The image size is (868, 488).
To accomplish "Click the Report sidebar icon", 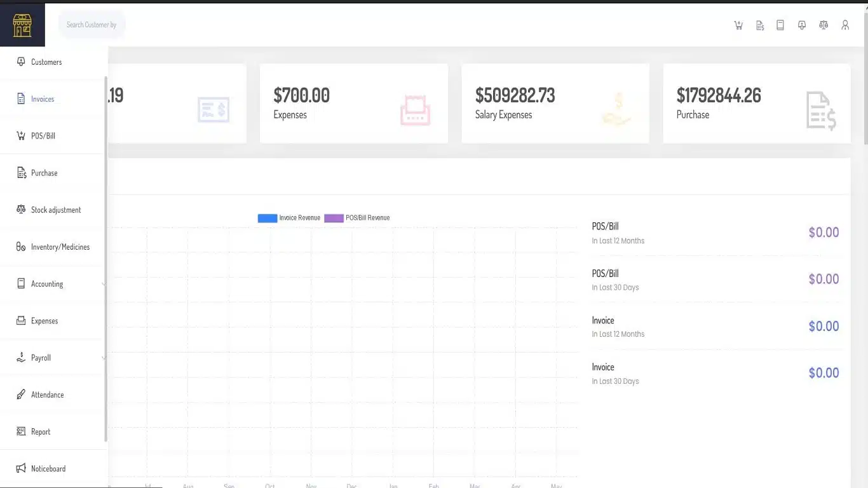I will pyautogui.click(x=21, y=431).
